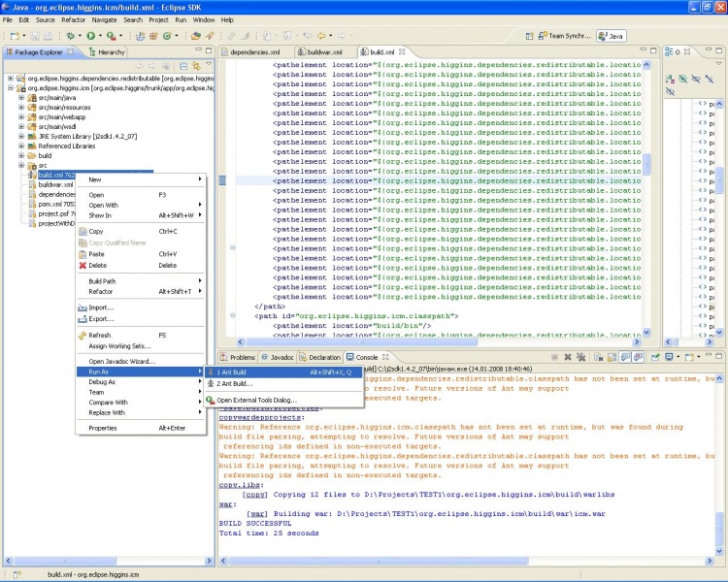Click the Pin Console icon
This screenshot has height=582, width=728.
pos(655,357)
